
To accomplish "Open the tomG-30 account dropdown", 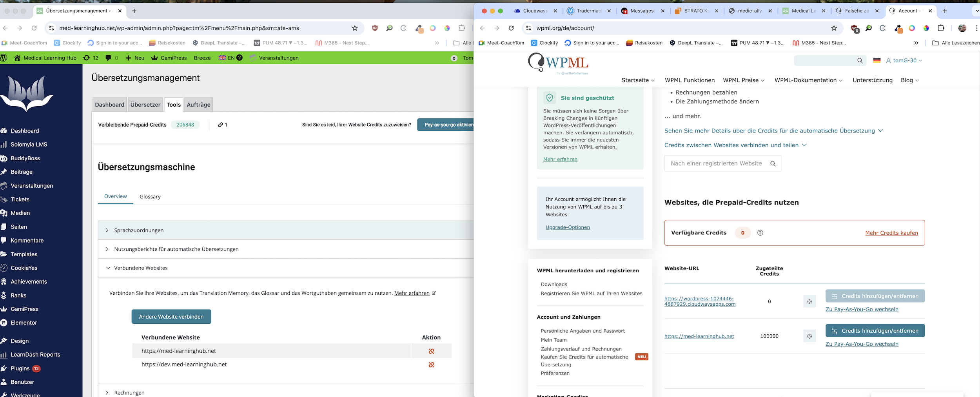I will 904,61.
